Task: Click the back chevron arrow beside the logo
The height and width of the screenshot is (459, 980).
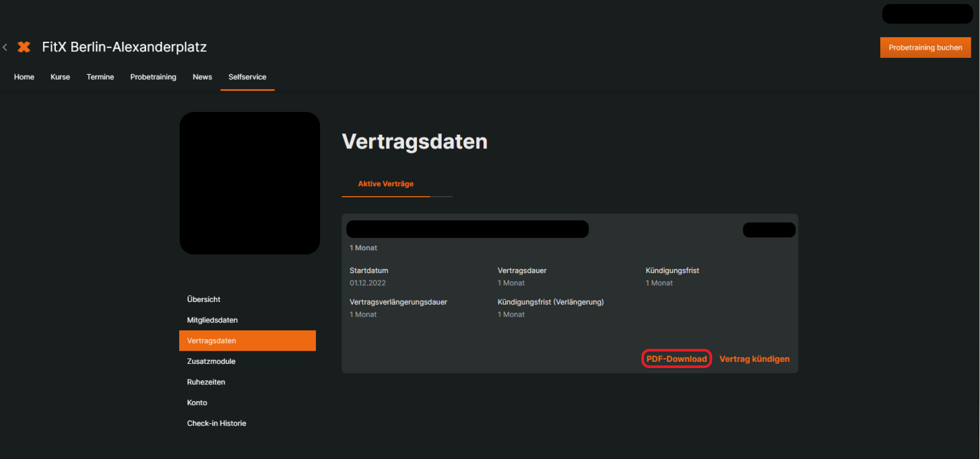Action: [5, 47]
